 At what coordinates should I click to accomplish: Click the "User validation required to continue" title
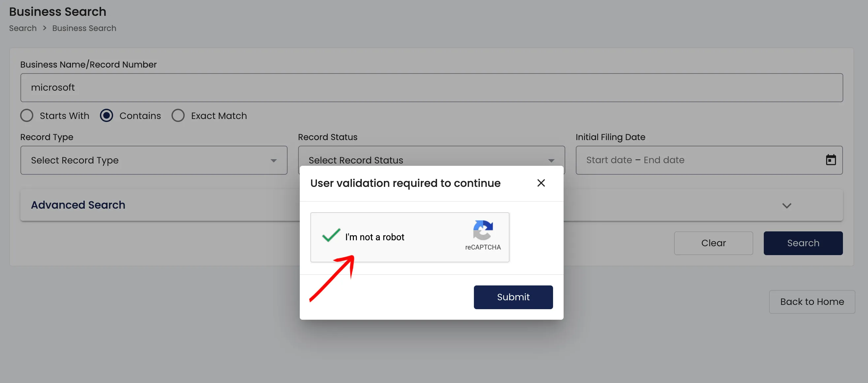coord(405,183)
